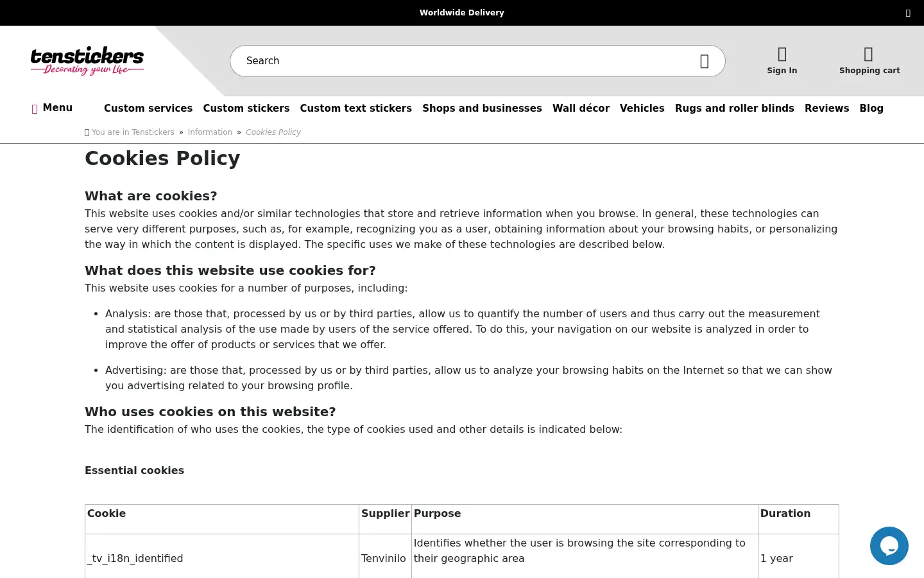The width and height of the screenshot is (924, 578).
Task: Click the Duration column header
Action: [798, 520]
